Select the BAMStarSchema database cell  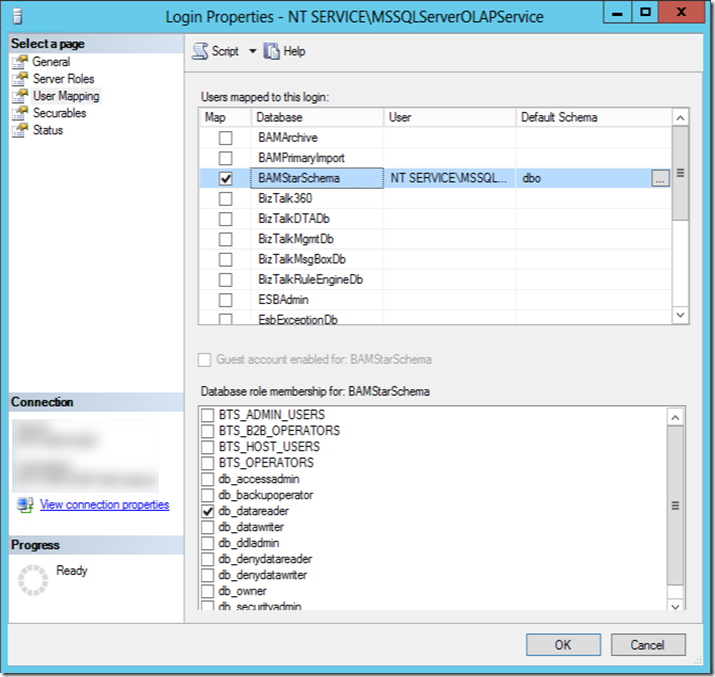coord(317,178)
